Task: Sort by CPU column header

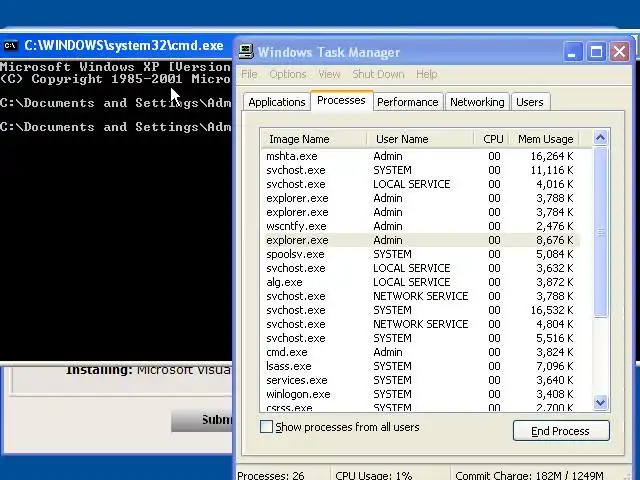Action: pos(492,139)
